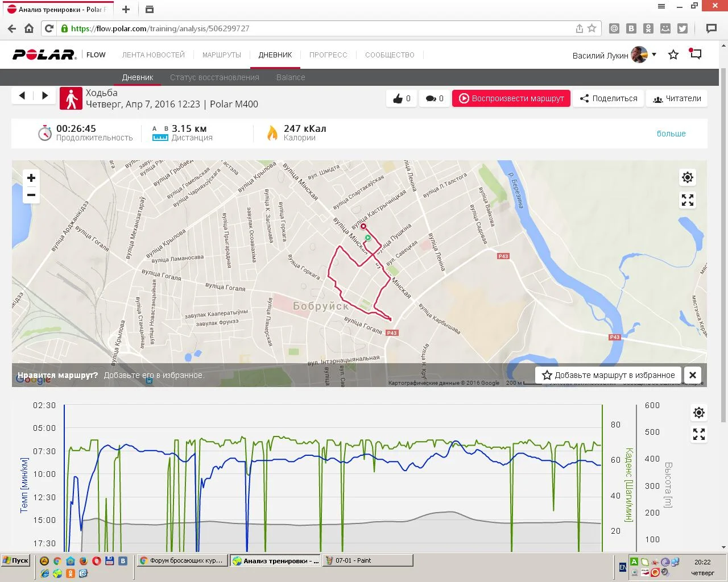Click the Бобруйск city label on map
The image size is (728, 582).
[321, 306]
